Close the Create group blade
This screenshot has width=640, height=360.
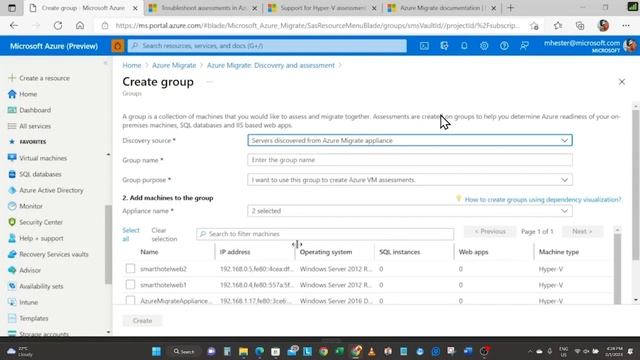click(x=622, y=82)
